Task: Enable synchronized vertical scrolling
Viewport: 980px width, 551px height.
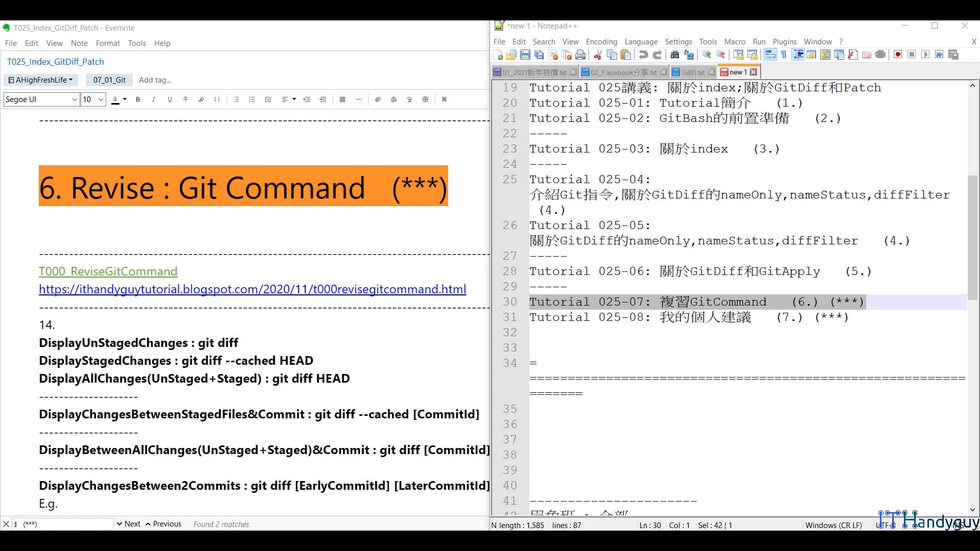Action: click(738, 55)
